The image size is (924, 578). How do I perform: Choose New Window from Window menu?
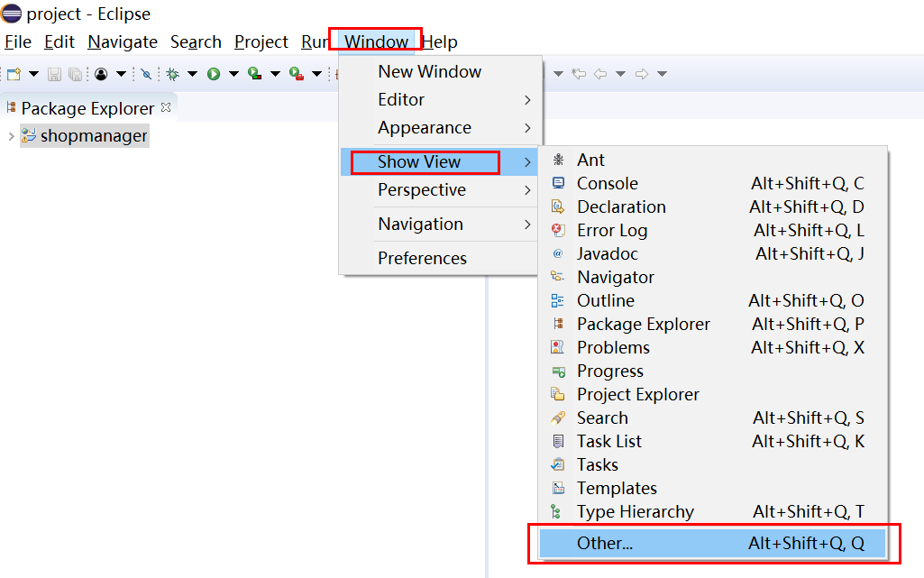440,71
